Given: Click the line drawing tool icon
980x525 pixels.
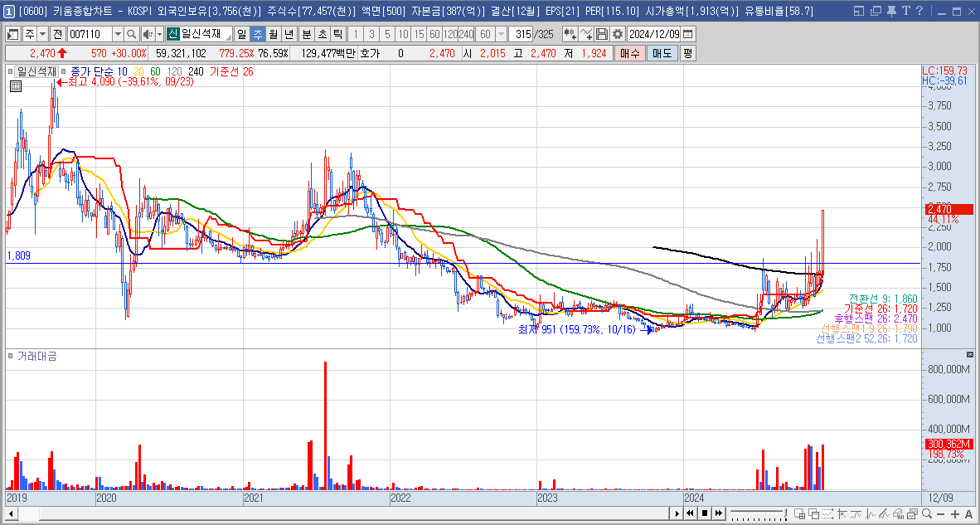Looking at the screenshot, I should [586, 34].
